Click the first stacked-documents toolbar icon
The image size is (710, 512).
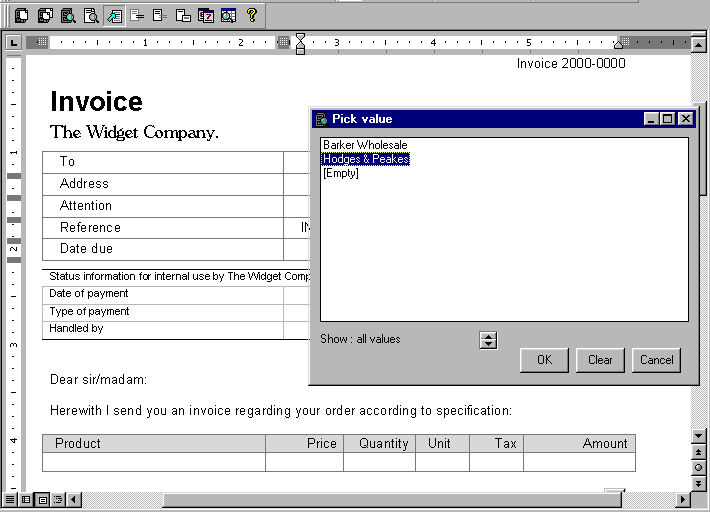21,16
